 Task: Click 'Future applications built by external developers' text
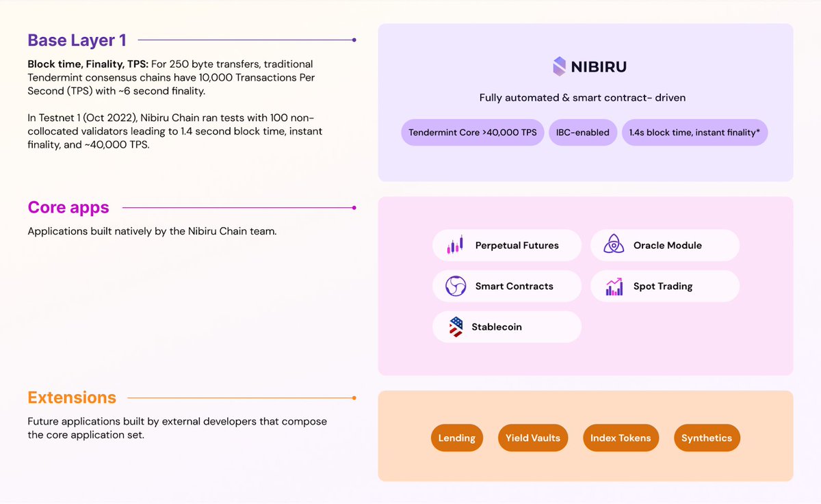pos(177,428)
